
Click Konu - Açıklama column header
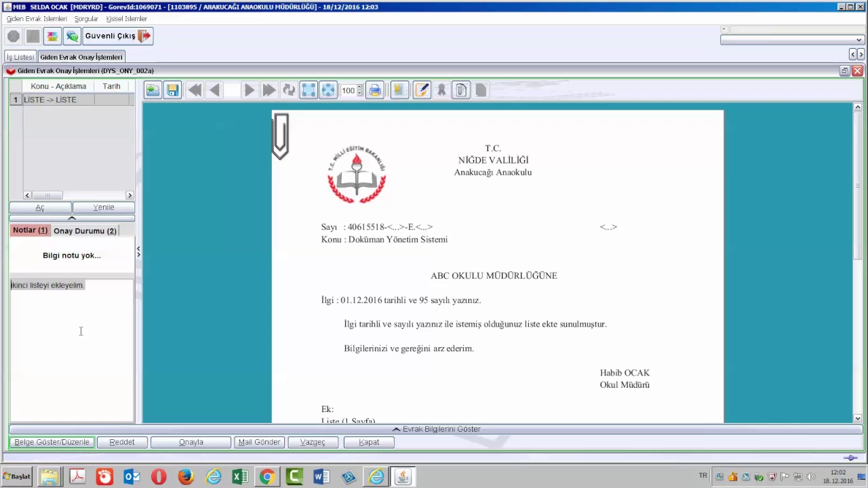pyautogui.click(x=58, y=86)
